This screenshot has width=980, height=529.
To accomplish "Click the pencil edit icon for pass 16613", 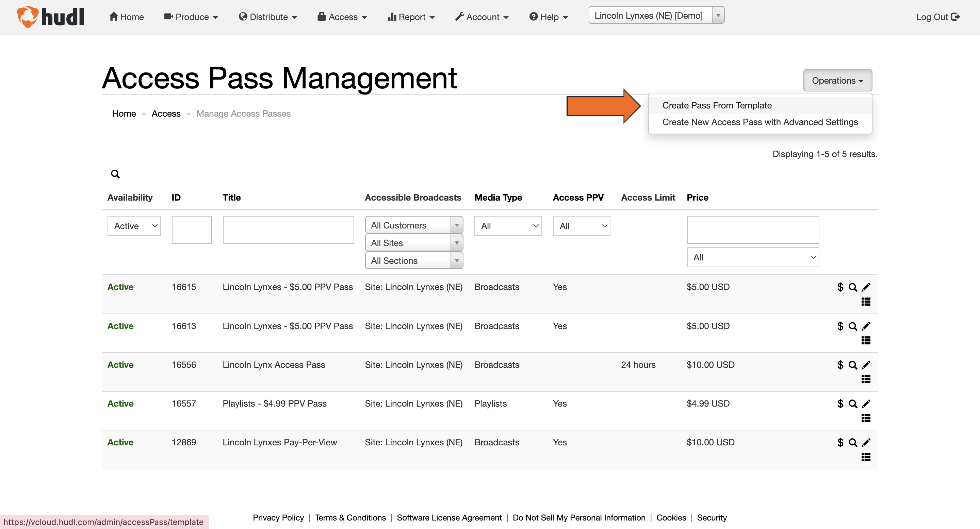I will tap(866, 326).
